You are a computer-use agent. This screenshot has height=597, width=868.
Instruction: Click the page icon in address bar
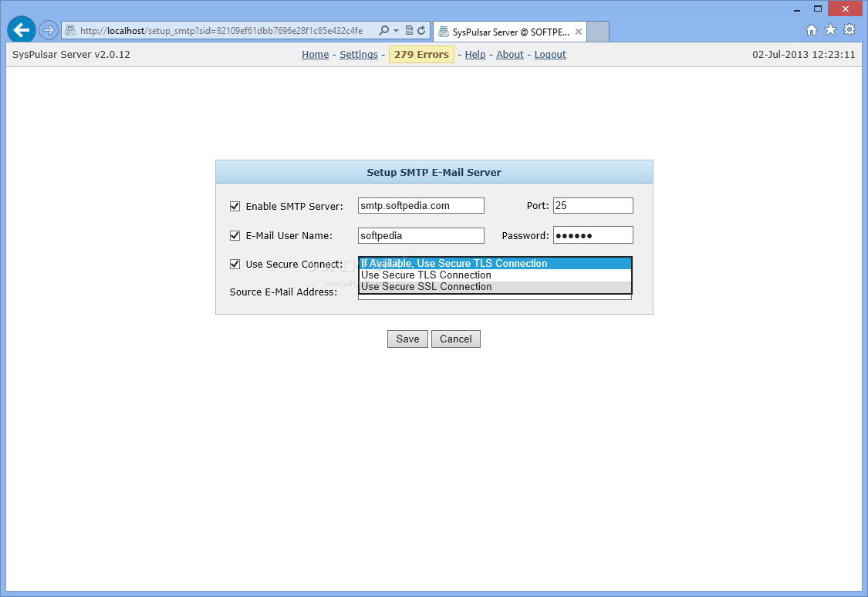70,30
